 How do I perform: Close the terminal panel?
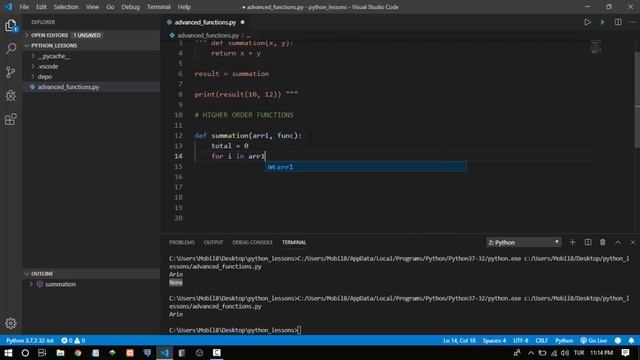pos(633,242)
